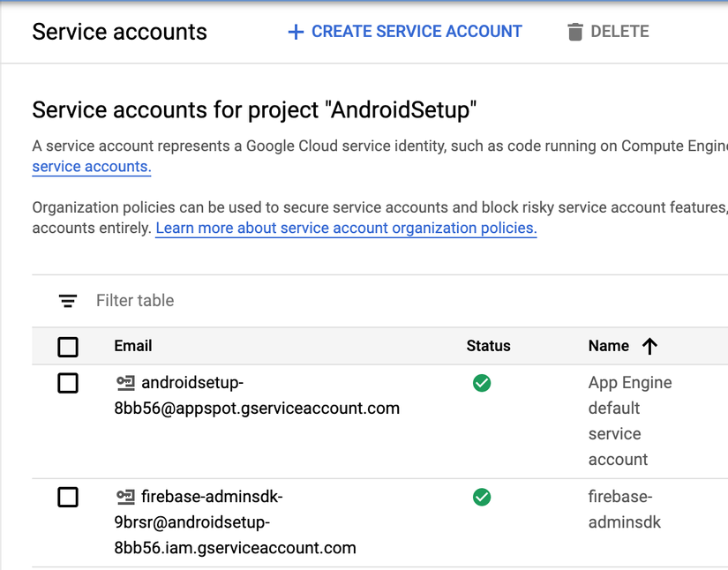Viewport: 728px width, 570px height.
Task: Toggle the select-all header checkbox
Action: [68, 347]
